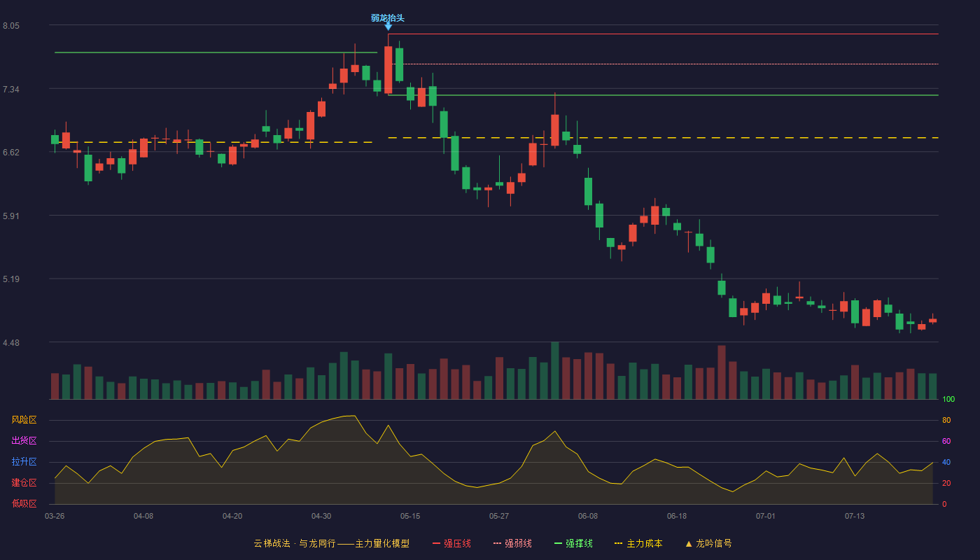
Task: Click the white dotted 强弱线 on chart
Action: click(665, 64)
